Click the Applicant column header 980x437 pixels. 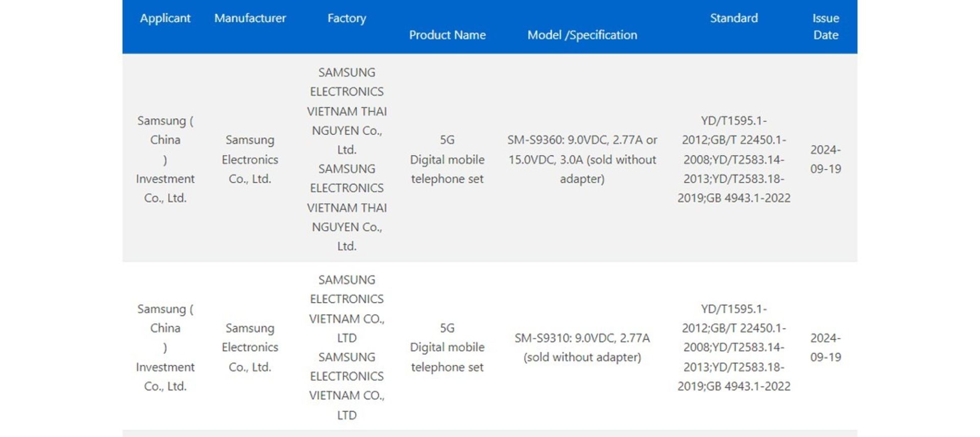point(165,18)
